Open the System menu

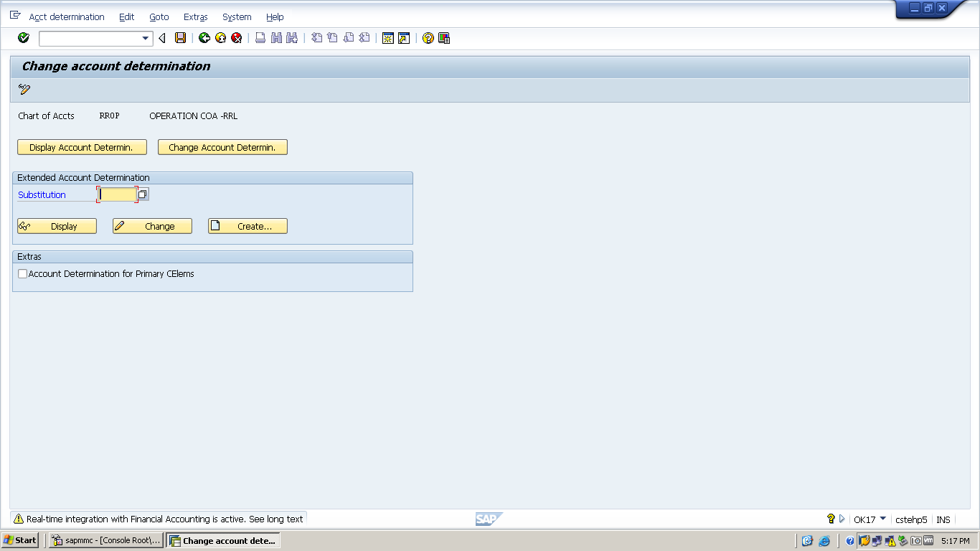click(x=237, y=17)
